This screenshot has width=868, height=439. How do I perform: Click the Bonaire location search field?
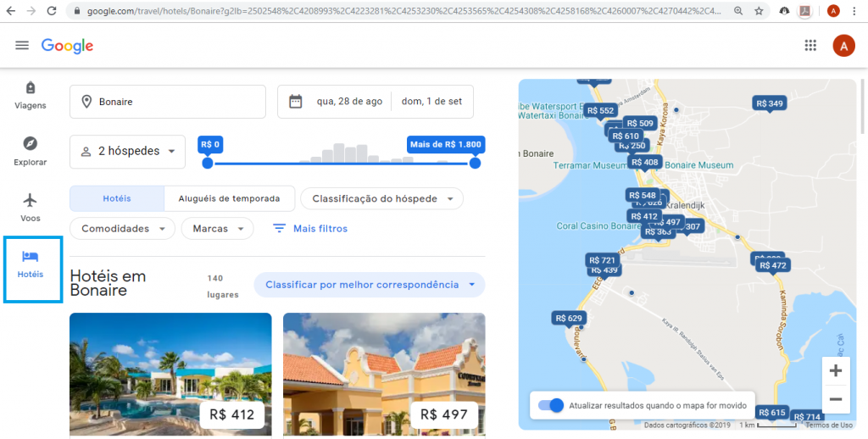(x=168, y=102)
